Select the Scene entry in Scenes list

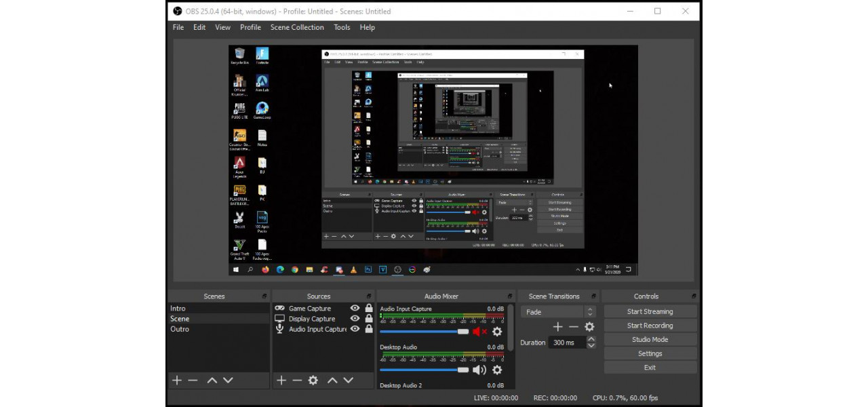(218, 319)
